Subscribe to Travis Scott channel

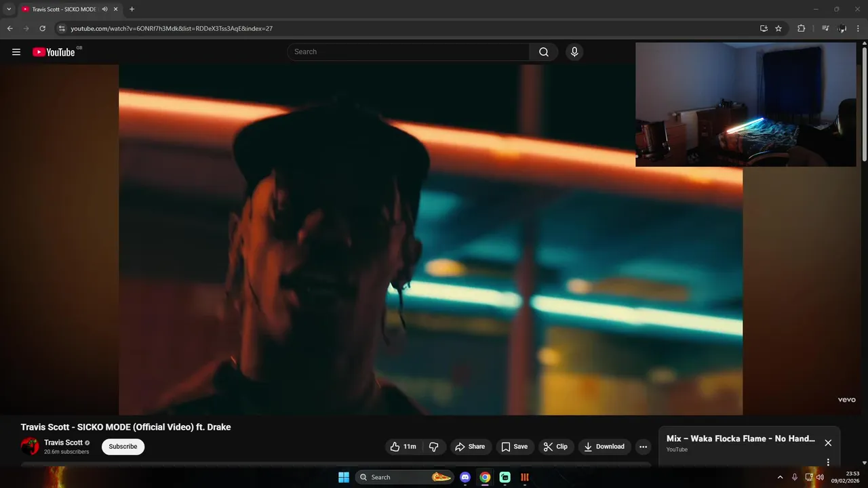tap(123, 447)
